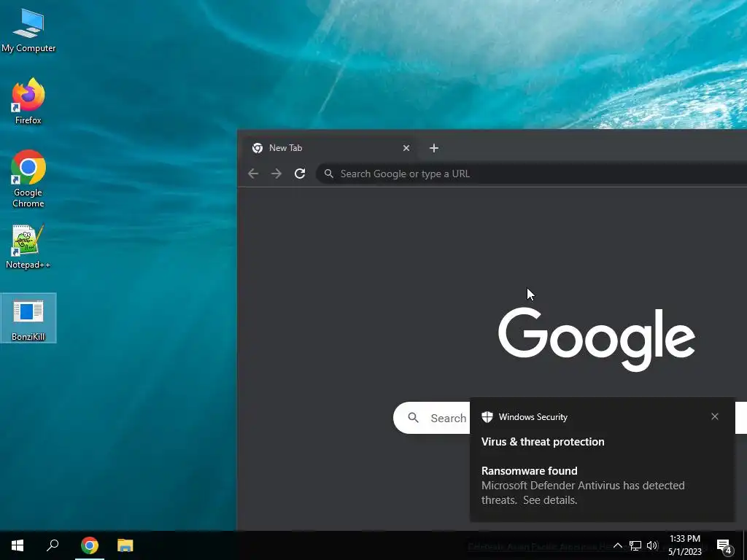This screenshot has width=747, height=560.
Task: Open the volume control tray icon
Action: click(x=652, y=545)
